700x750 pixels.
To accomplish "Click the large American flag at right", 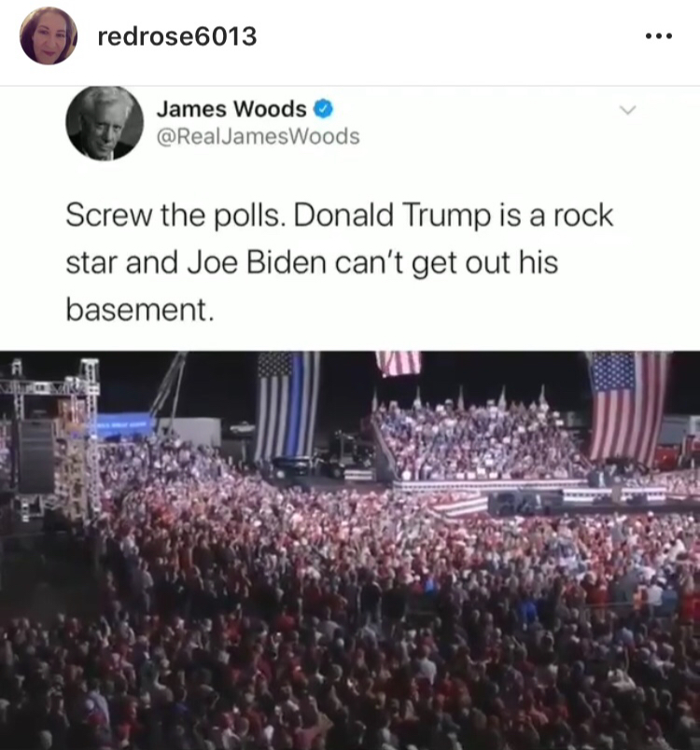I will [628, 407].
